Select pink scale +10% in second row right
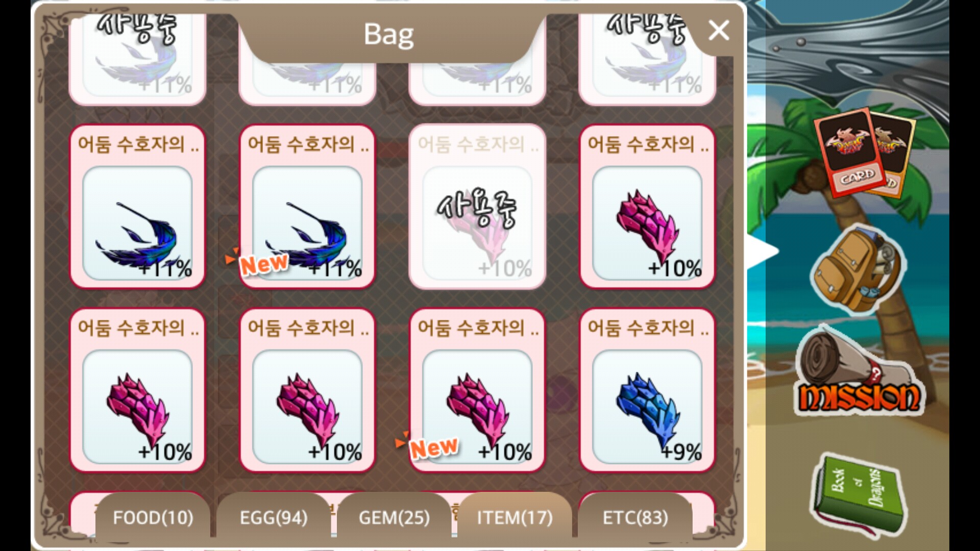This screenshot has width=980, height=551. pos(647,207)
